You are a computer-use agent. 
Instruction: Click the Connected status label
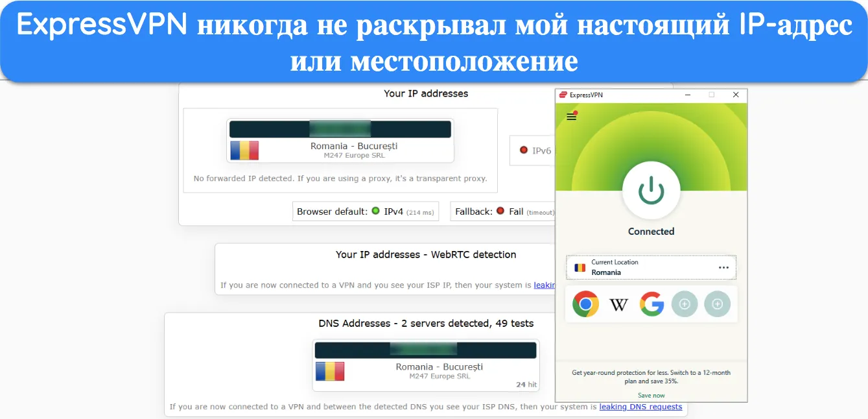coord(651,232)
